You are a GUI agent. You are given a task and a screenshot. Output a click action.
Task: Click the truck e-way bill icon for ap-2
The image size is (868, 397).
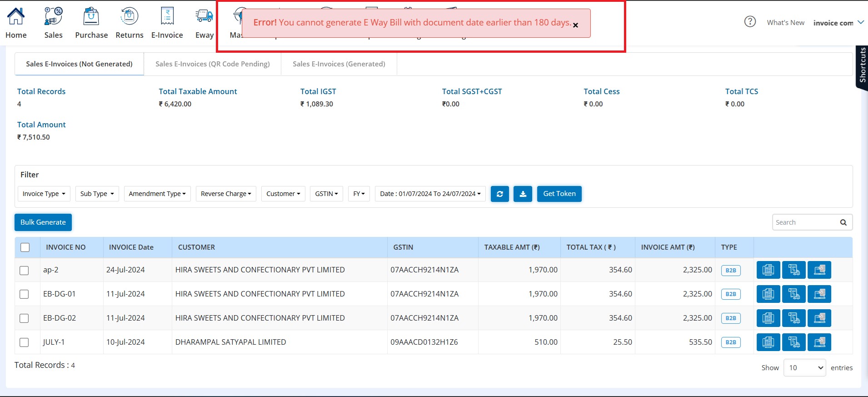pyautogui.click(x=794, y=270)
